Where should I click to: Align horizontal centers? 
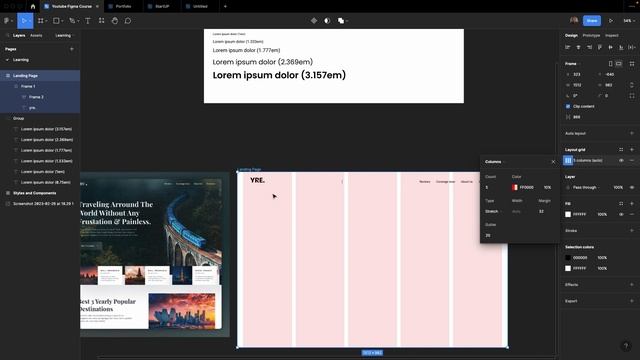[x=578, y=47]
